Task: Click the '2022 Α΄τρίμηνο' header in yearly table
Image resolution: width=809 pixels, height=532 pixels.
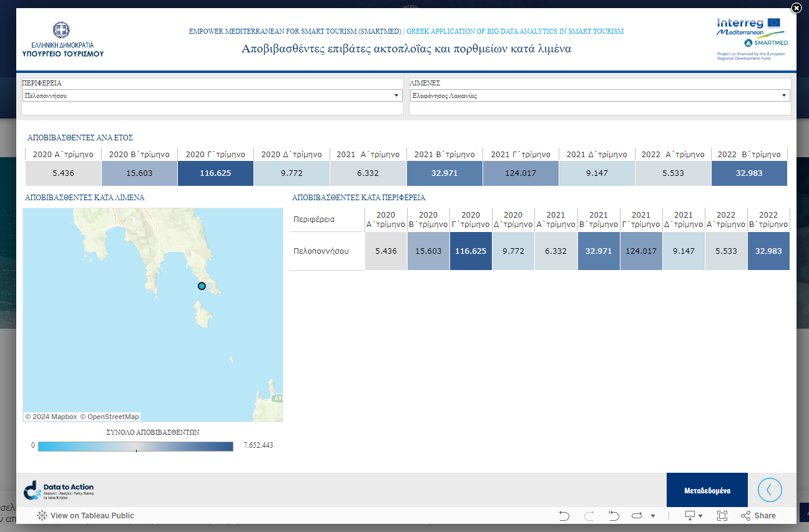Action: 673,154
